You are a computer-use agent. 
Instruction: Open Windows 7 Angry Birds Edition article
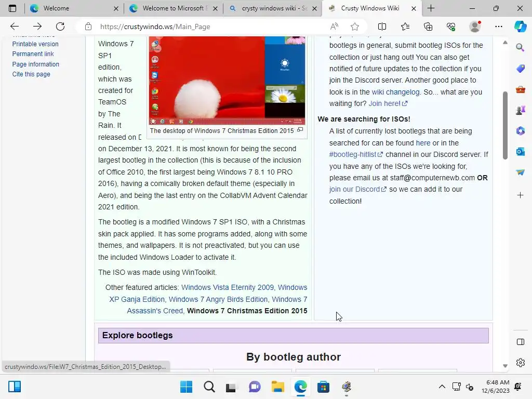pyautogui.click(x=218, y=299)
